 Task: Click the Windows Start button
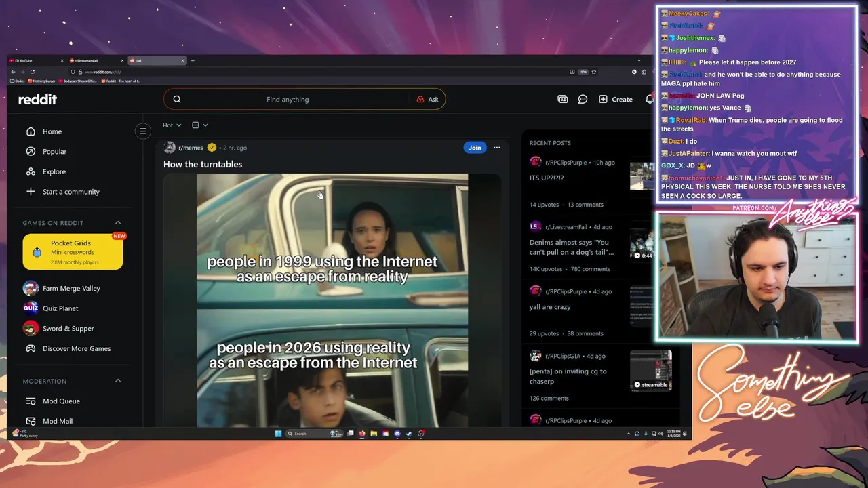point(278,434)
